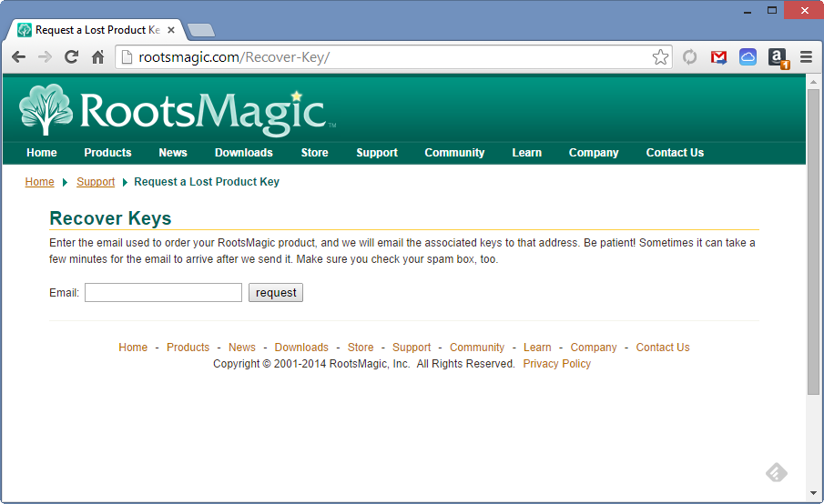824x504 pixels.
Task: Open the Privacy Policy link
Action: 556,364
